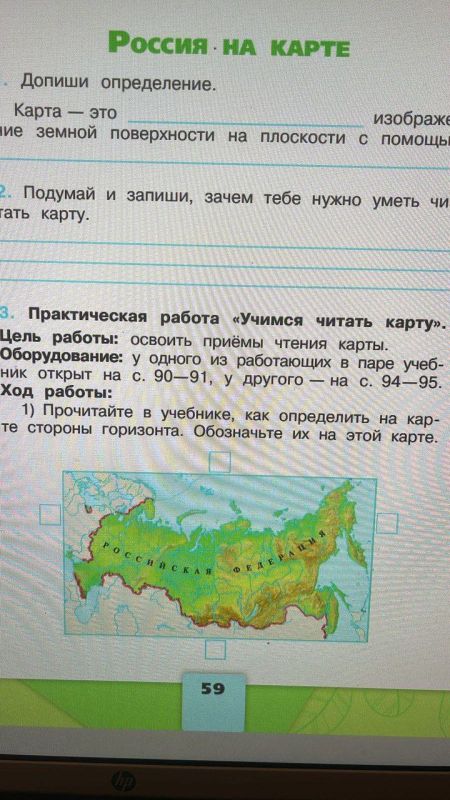
Task: Click the empty box above the map
Action: coord(220,462)
